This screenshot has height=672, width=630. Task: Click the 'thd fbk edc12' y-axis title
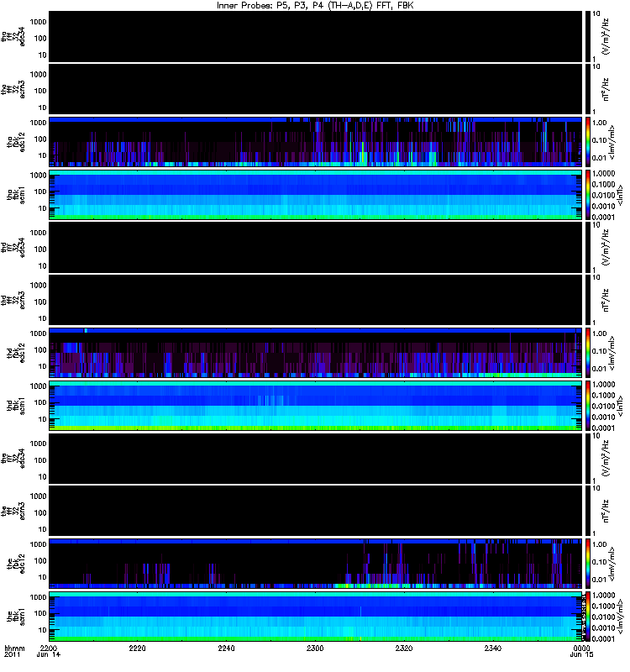[16, 351]
